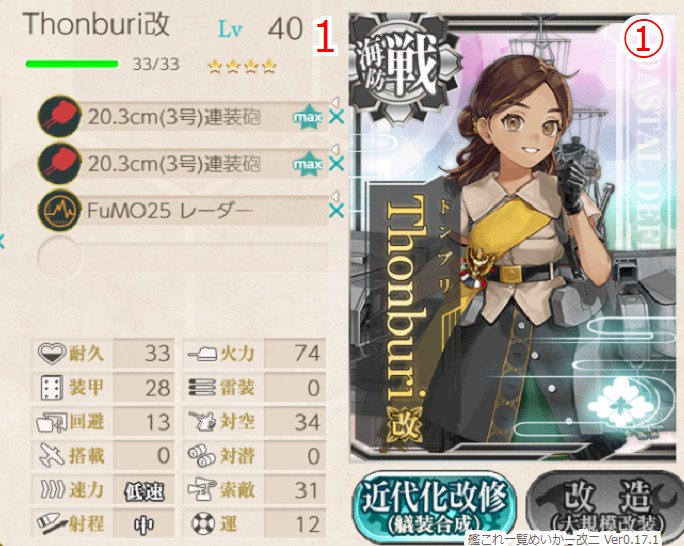Remove FuMO25 radar with X
This screenshot has width=684, height=546.
click(x=336, y=211)
